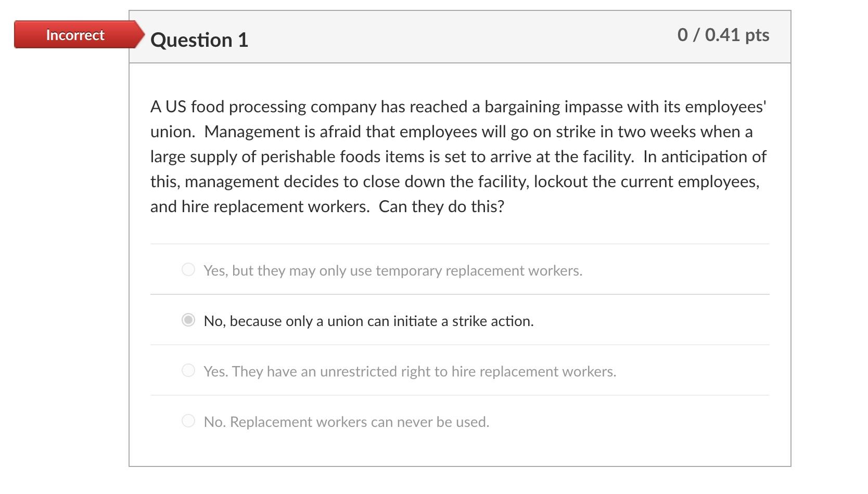The height and width of the screenshot is (494, 868).
Task: Click the '0 / 0.41 pts' score label
Action: click(723, 35)
